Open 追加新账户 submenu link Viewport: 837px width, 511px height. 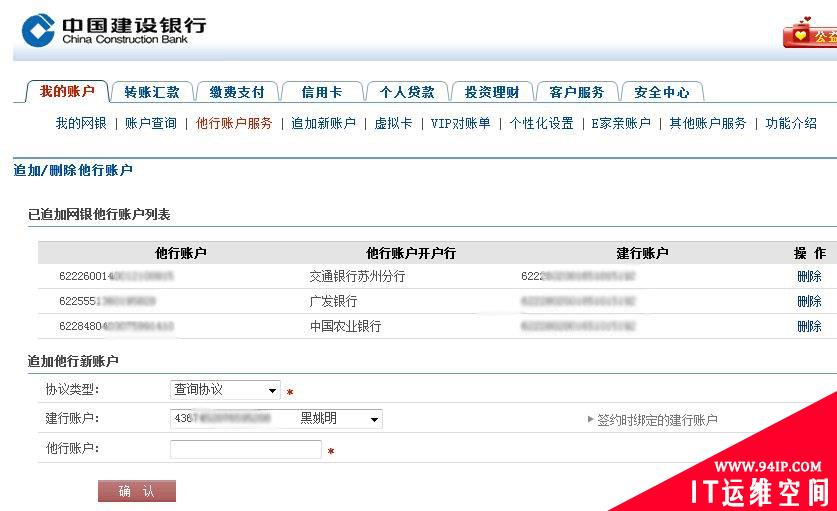(323, 123)
